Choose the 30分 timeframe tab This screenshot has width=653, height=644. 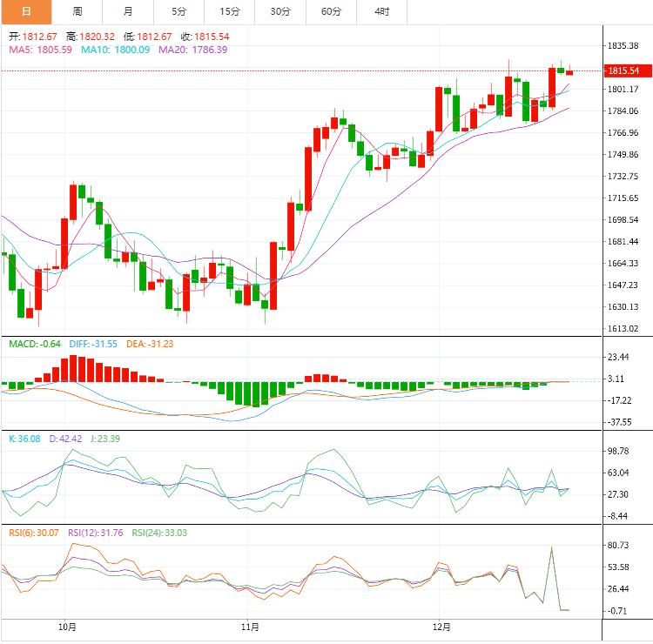click(x=280, y=11)
